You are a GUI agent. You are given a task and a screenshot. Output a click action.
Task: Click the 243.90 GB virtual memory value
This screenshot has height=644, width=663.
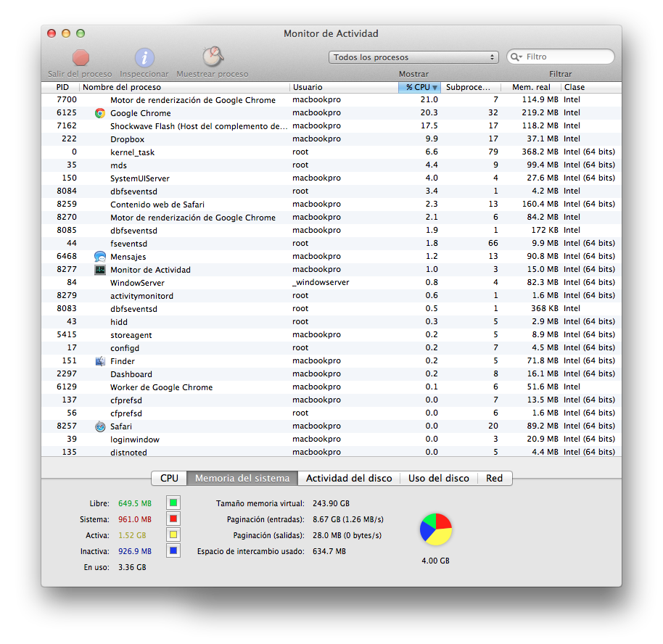(x=331, y=503)
